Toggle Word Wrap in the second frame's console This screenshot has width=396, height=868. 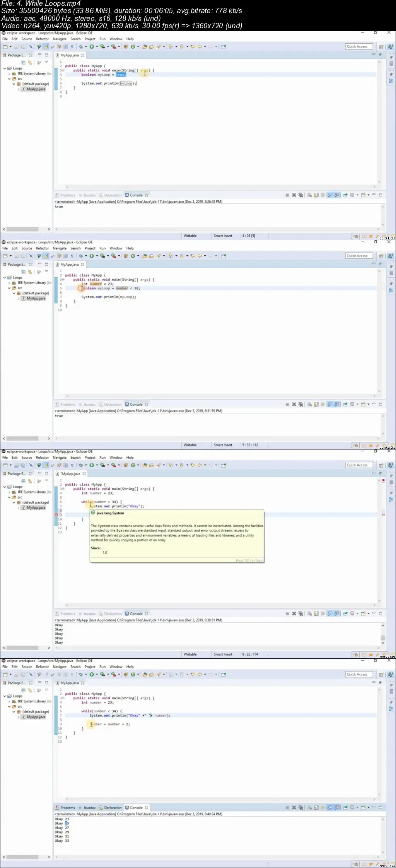(x=323, y=404)
